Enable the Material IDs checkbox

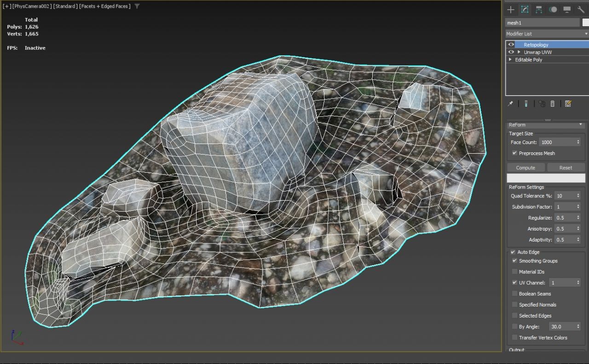pyautogui.click(x=514, y=272)
